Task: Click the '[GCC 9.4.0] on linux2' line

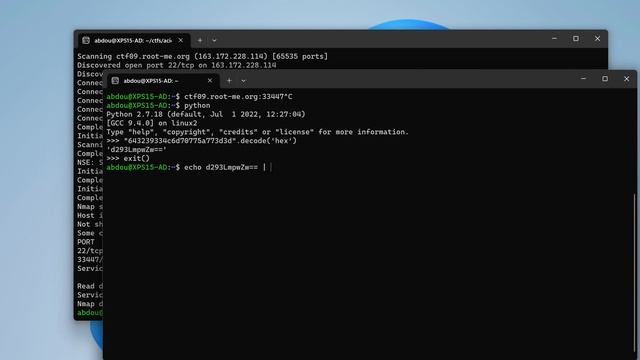Action: [x=152, y=123]
